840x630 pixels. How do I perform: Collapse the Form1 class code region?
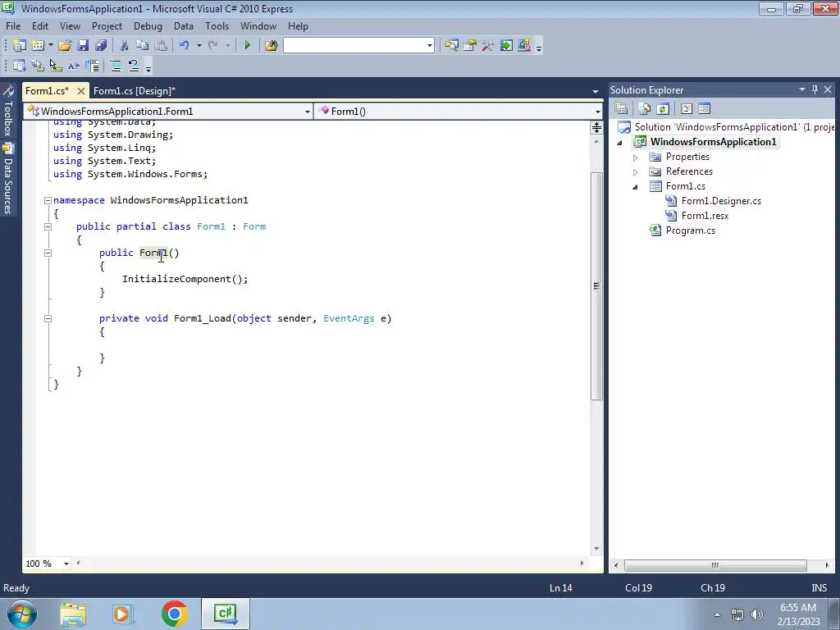coord(48,226)
